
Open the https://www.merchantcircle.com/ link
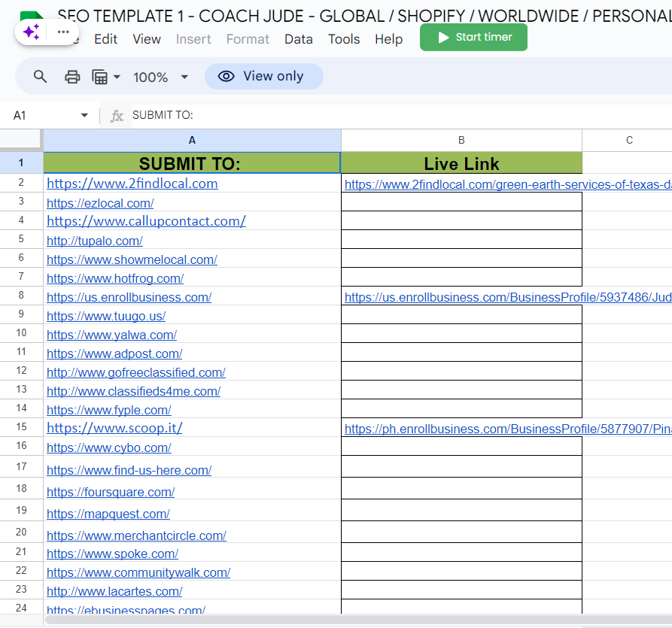[x=136, y=536]
